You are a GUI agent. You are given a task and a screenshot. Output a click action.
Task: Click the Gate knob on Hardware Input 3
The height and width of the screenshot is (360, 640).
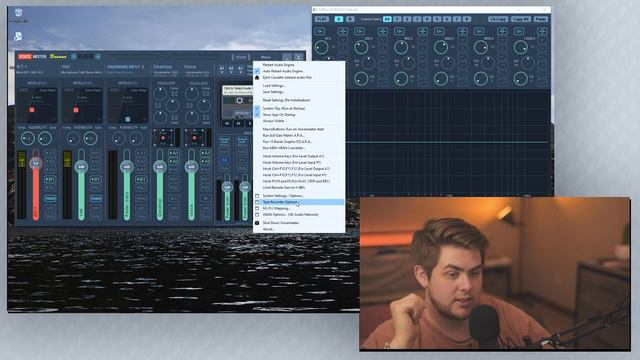pos(136,139)
